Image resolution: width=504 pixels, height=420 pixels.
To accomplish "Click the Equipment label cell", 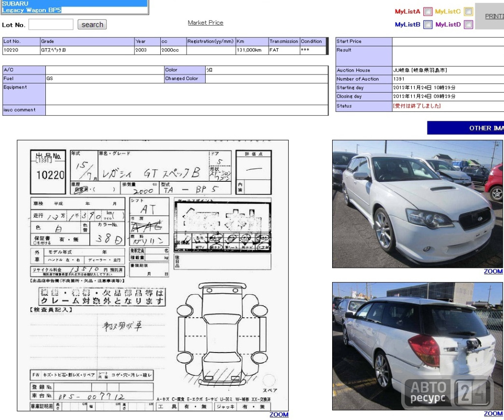I will 24,94.
